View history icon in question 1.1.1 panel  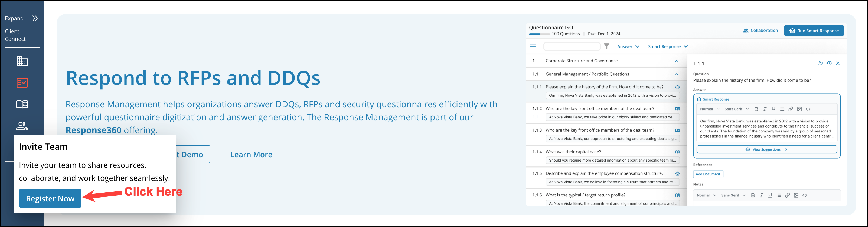(x=829, y=63)
